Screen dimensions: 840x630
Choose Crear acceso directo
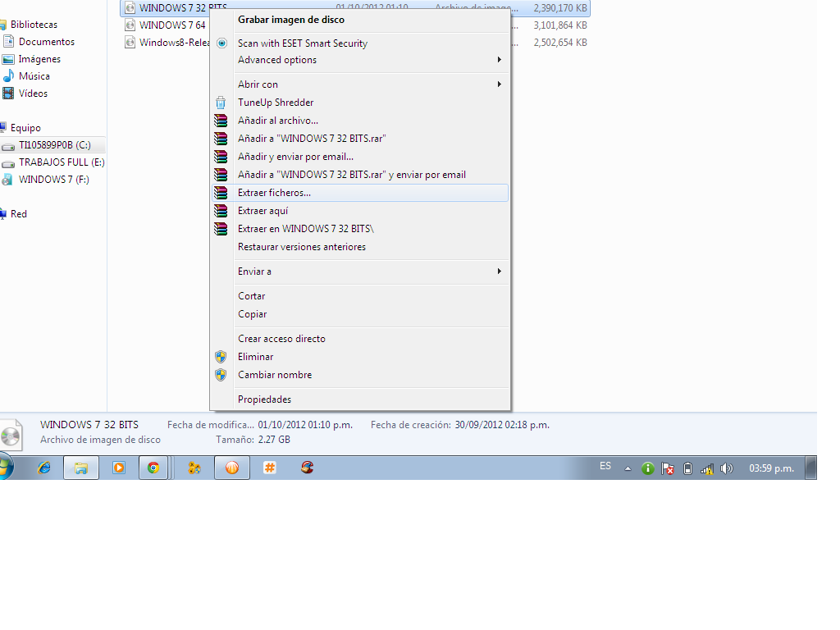point(282,339)
